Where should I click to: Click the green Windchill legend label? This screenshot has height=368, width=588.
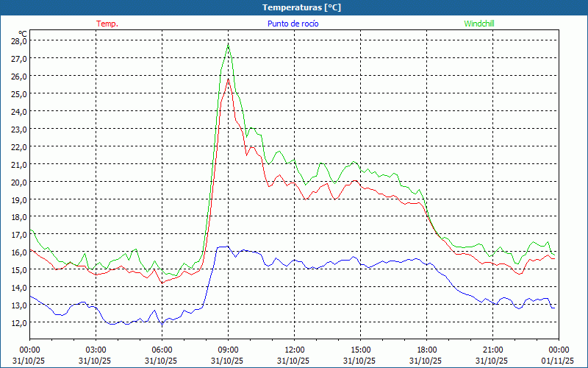(479, 24)
